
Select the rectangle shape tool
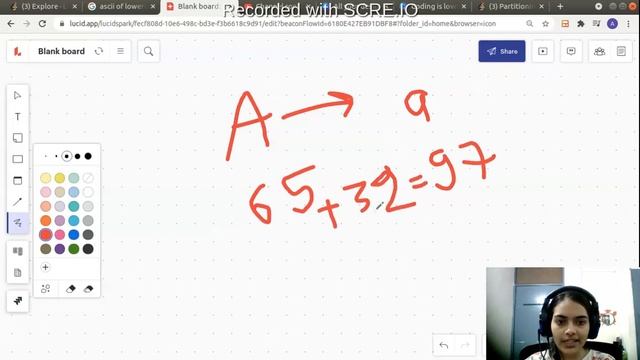click(18, 159)
